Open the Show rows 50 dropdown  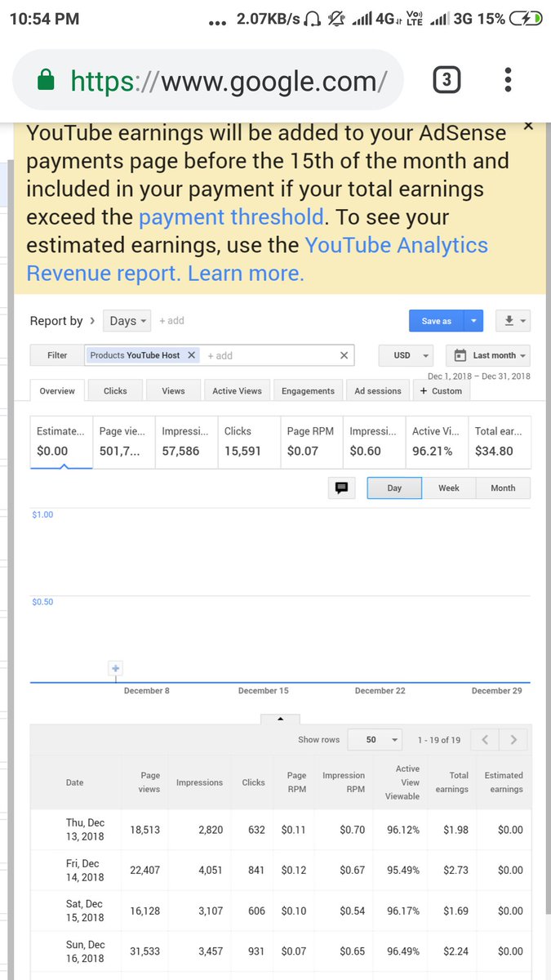[375, 740]
